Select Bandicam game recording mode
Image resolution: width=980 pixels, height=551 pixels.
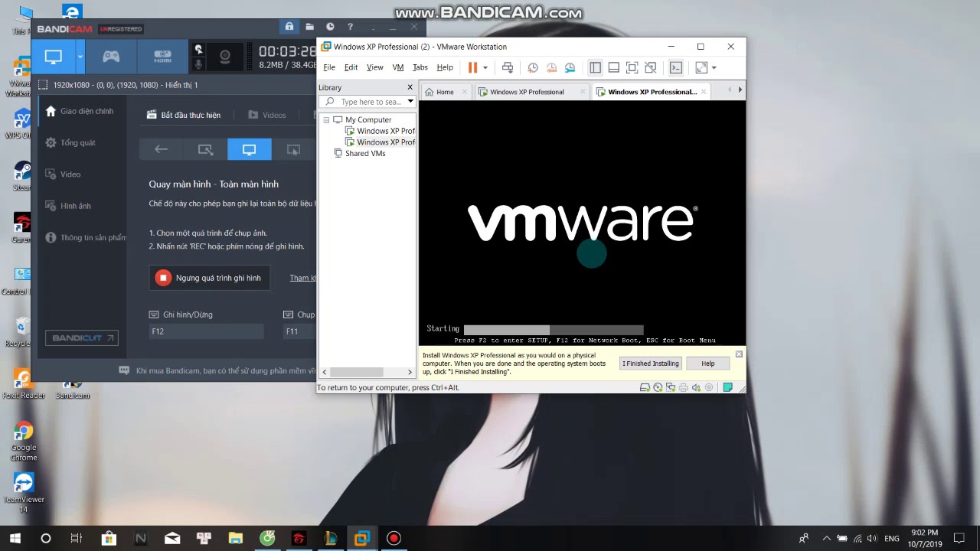111,57
